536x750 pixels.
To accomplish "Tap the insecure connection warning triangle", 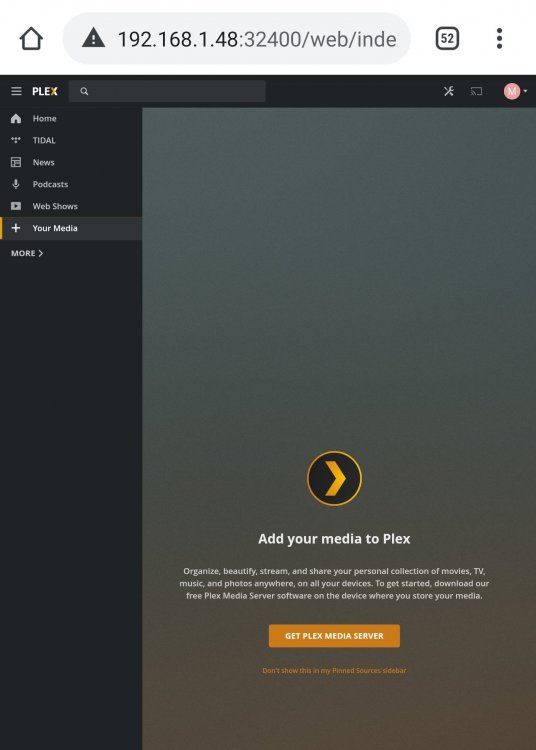I will pyautogui.click(x=93, y=37).
